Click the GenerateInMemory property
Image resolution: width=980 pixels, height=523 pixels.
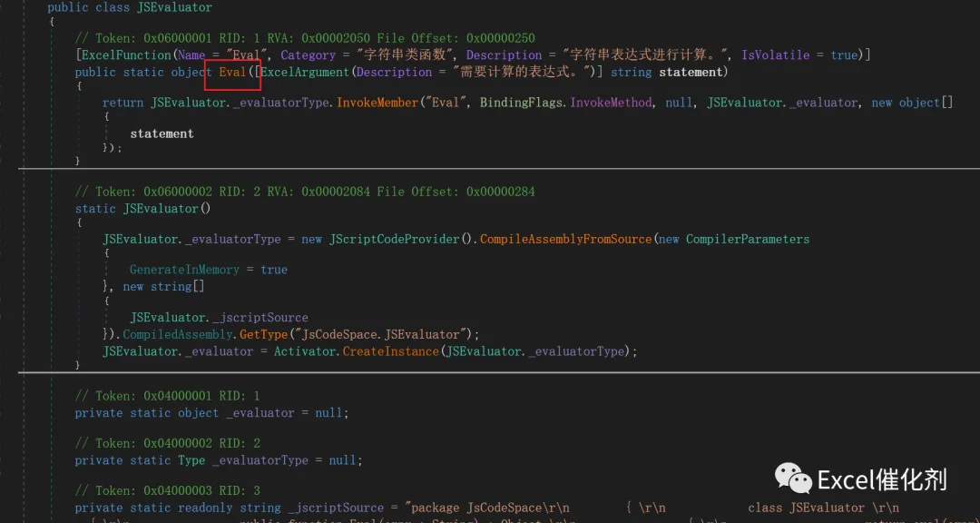(x=184, y=270)
